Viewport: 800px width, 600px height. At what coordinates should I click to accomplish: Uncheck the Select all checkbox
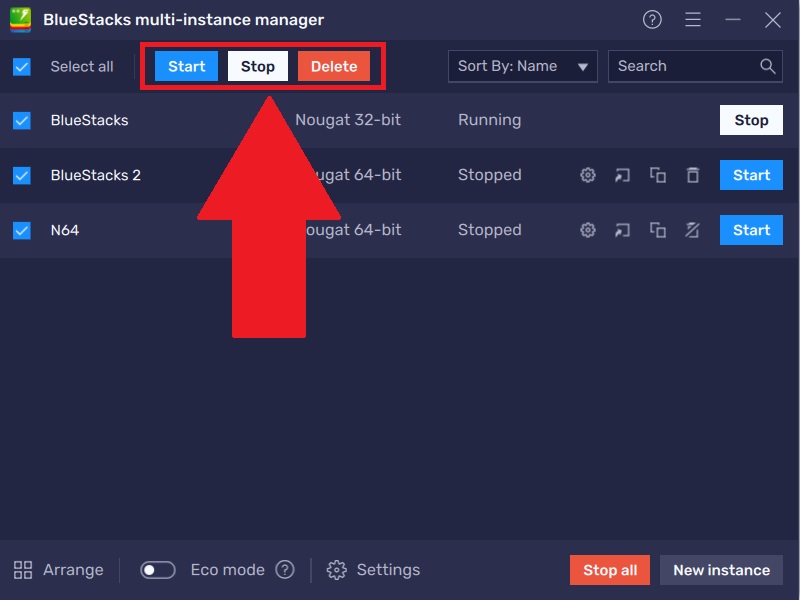tap(22, 67)
